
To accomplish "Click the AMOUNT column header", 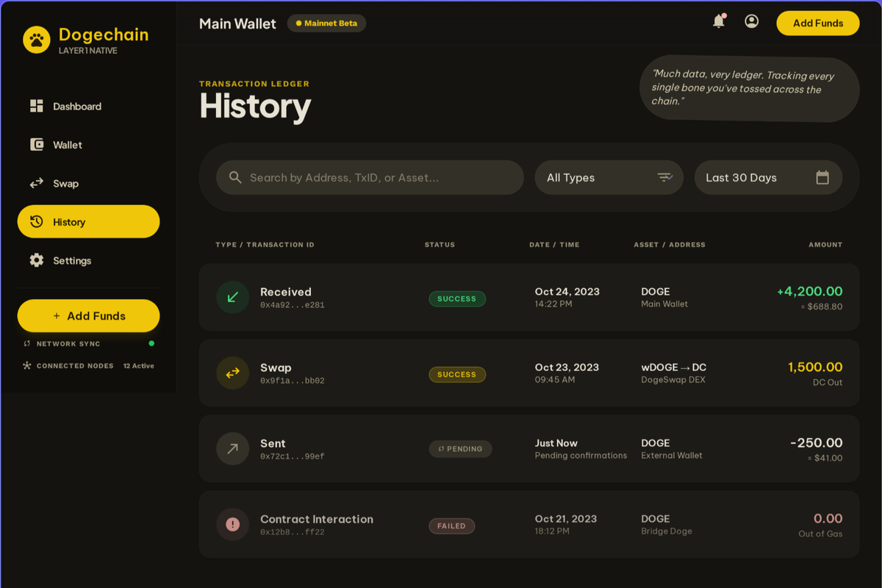I will tap(825, 245).
